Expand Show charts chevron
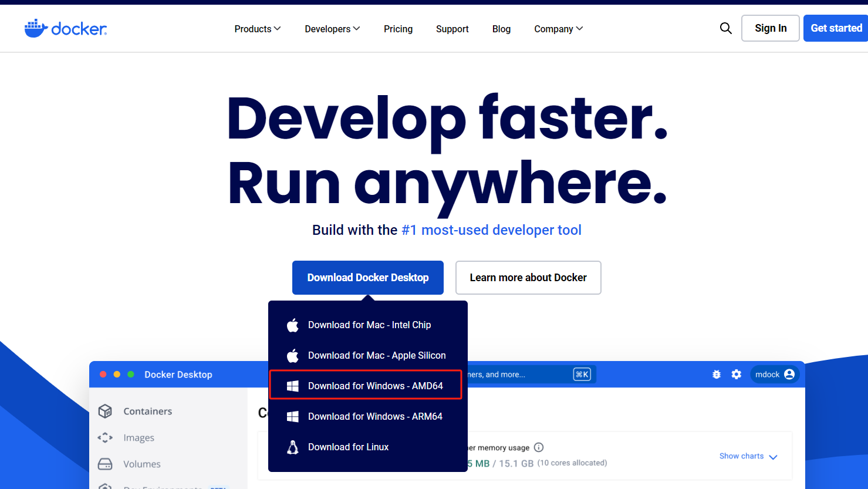 pyautogui.click(x=772, y=457)
